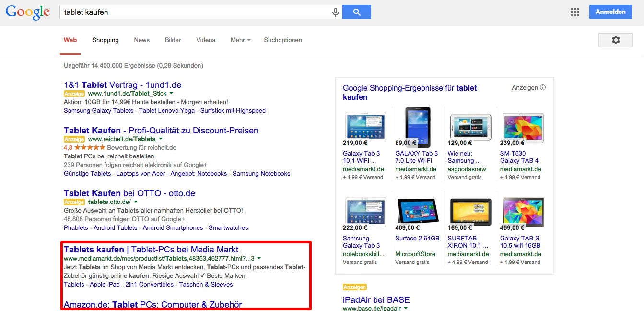Open Tablet Kaufen Profi-Qualität reichelt link

tap(161, 131)
